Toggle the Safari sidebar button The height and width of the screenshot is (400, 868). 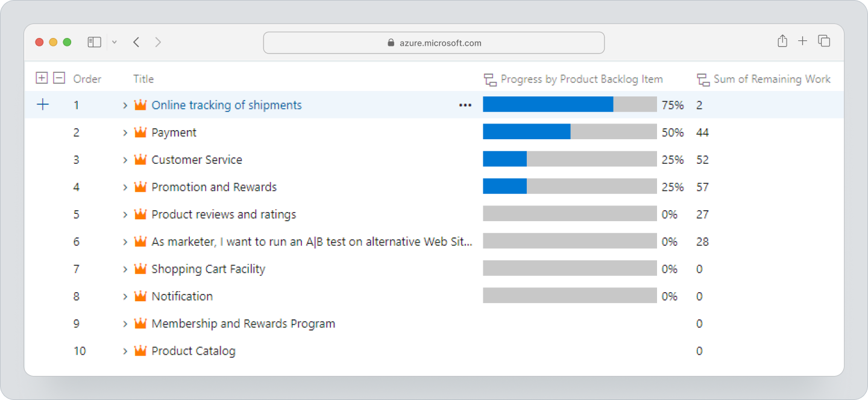tap(94, 42)
